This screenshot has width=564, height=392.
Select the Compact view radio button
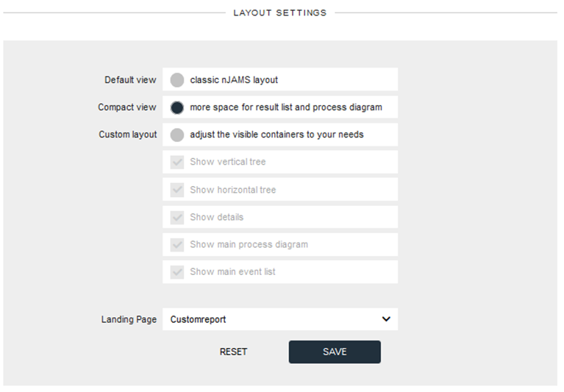click(x=177, y=107)
